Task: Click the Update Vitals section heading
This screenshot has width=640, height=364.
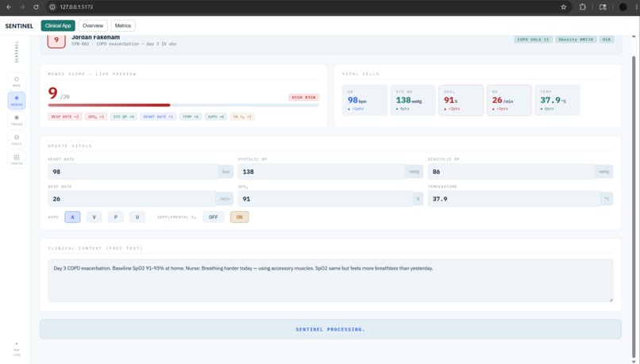Action: pyautogui.click(x=70, y=145)
